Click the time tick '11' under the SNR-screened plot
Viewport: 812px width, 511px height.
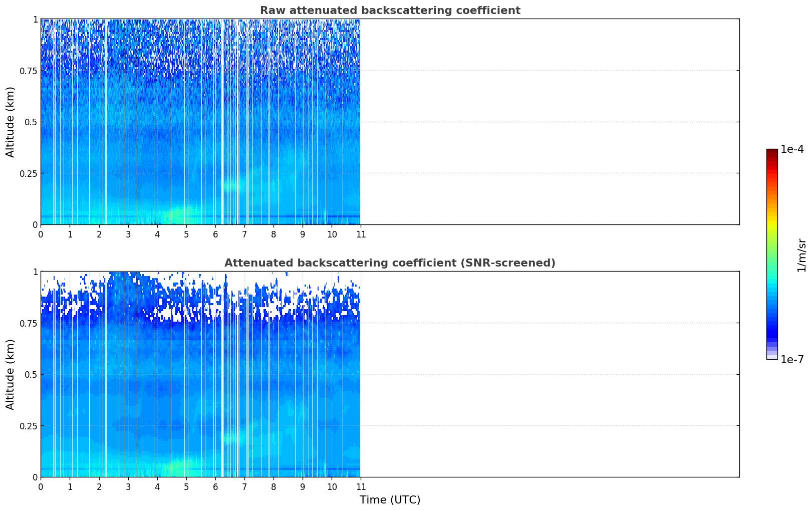coord(361,486)
